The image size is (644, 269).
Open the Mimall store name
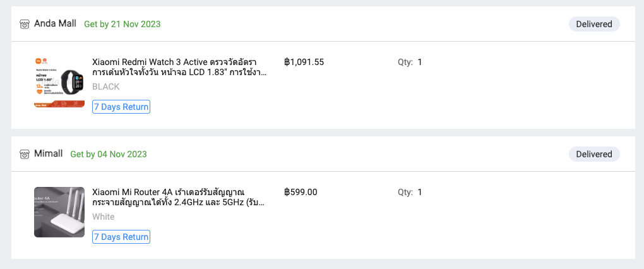pyautogui.click(x=49, y=154)
